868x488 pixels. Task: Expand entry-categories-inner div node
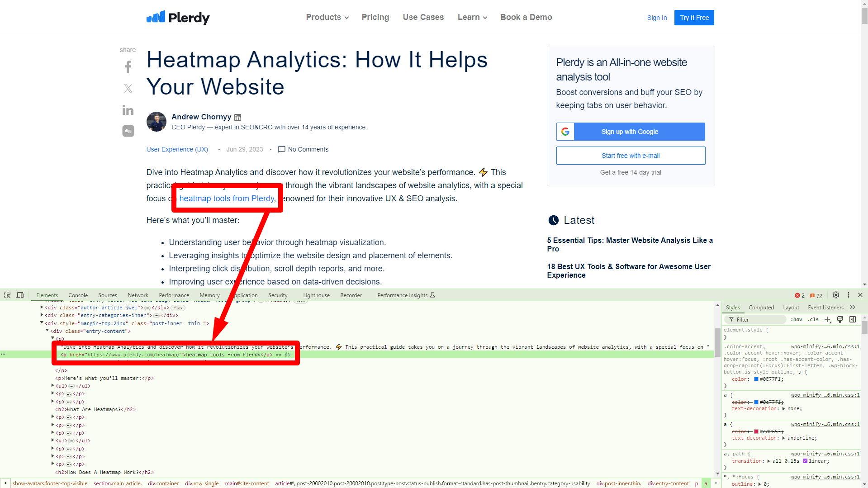click(x=42, y=315)
